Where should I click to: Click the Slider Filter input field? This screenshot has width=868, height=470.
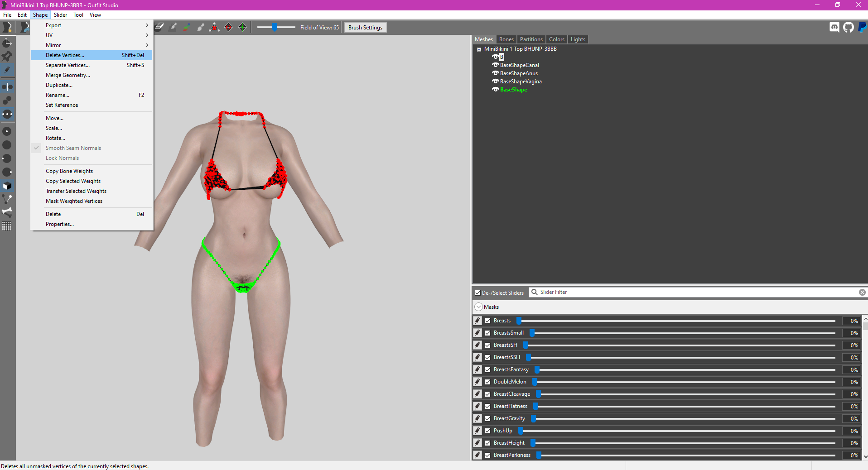click(698, 292)
